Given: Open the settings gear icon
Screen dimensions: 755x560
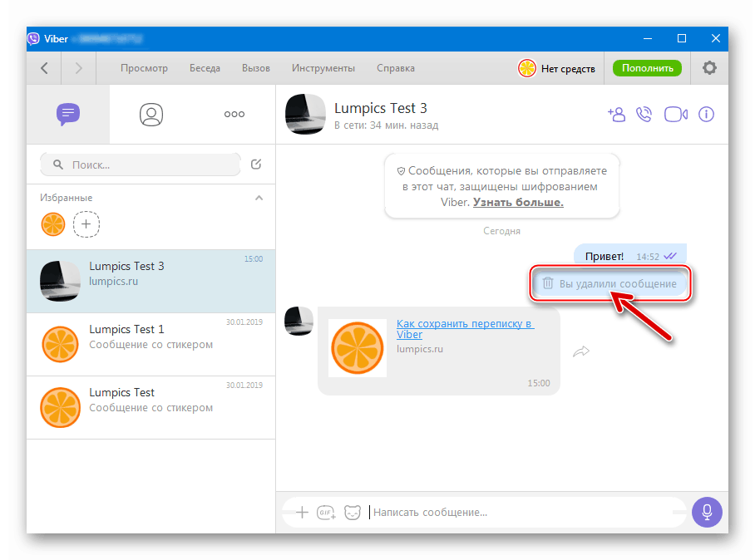Looking at the screenshot, I should coord(709,68).
